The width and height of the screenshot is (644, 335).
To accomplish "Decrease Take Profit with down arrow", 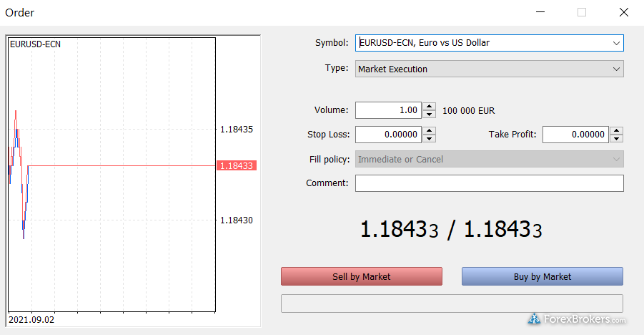I will click(x=616, y=138).
